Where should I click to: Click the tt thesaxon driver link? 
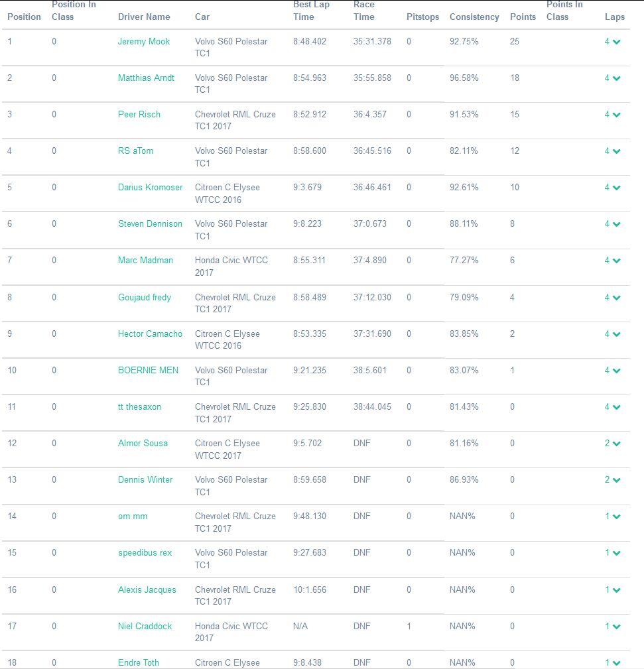click(139, 406)
